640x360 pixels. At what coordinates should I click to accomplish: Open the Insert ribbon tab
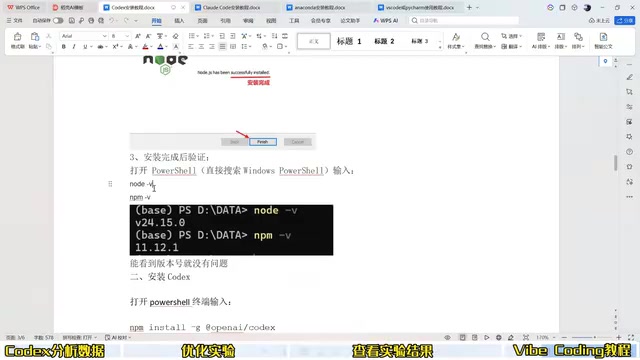(x=179, y=20)
